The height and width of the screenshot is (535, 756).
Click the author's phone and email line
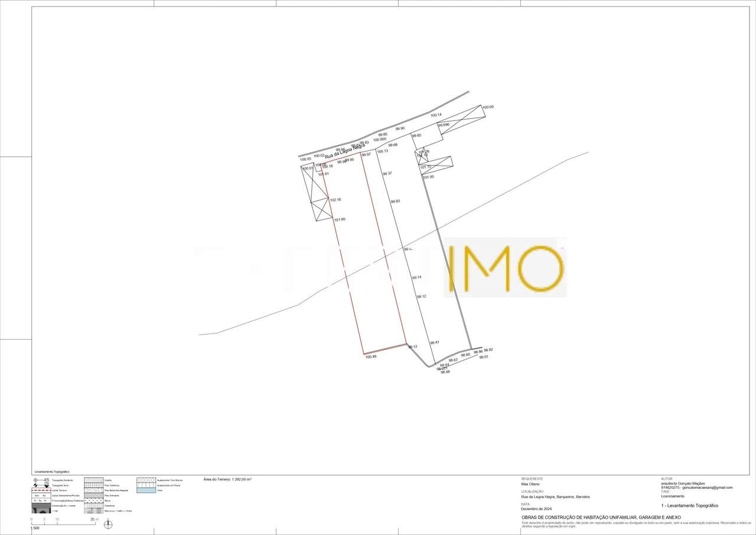point(697,487)
